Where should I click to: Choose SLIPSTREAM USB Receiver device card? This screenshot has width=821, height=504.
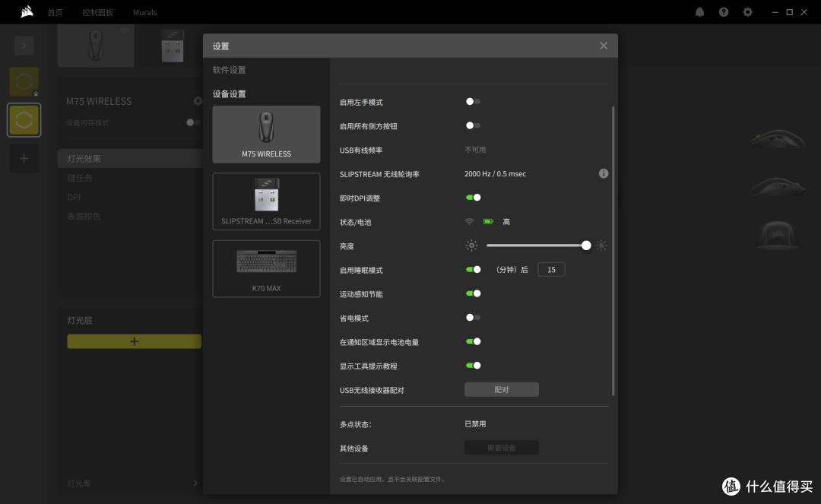267,201
